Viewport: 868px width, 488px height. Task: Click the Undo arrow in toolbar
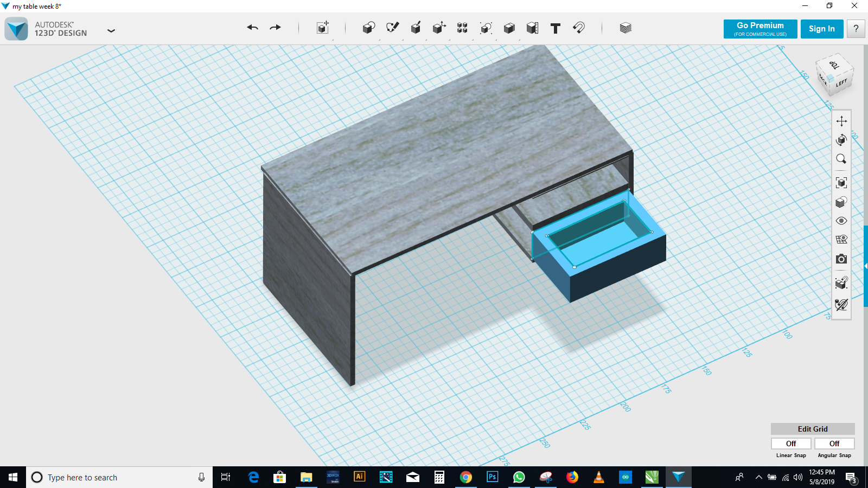252,28
